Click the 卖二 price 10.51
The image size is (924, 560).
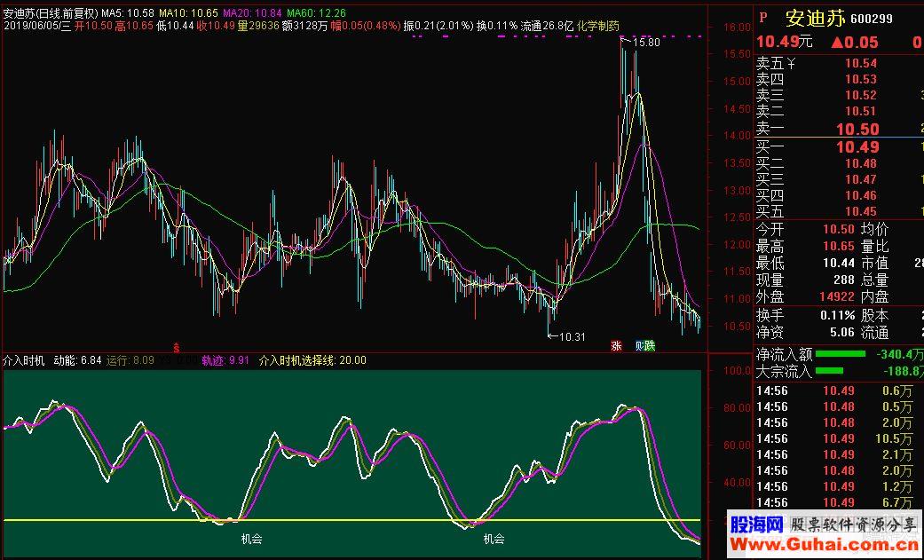(861, 112)
